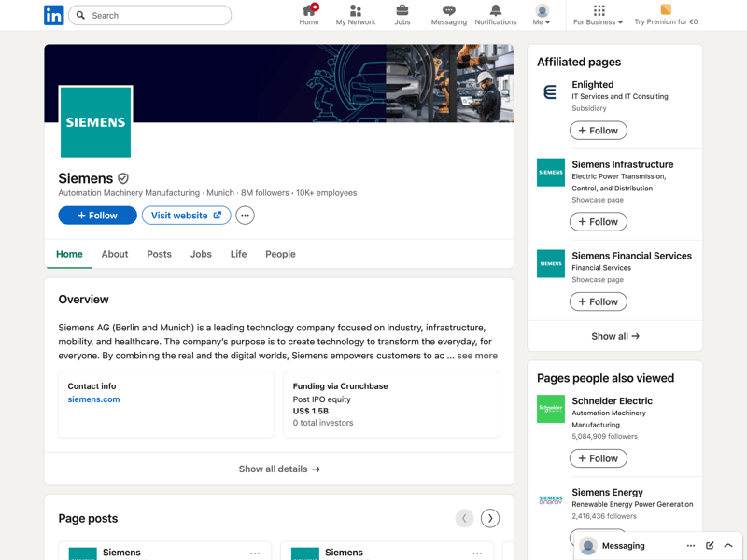
Task: Switch to the About tab
Action: coord(115,254)
